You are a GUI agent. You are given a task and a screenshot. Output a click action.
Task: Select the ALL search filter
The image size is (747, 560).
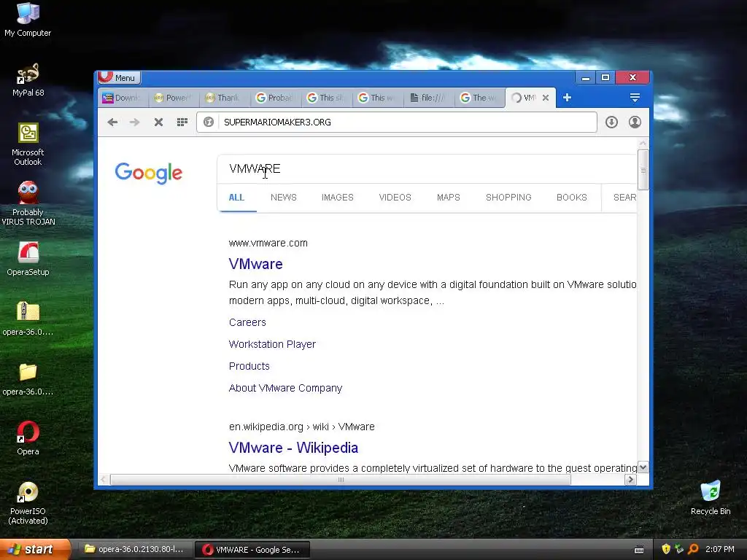coord(236,198)
